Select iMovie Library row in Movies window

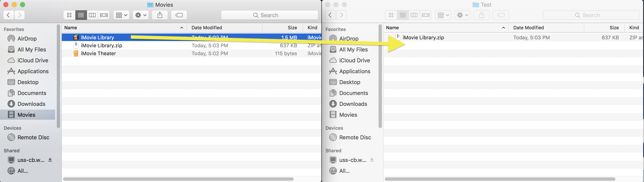[x=192, y=37]
